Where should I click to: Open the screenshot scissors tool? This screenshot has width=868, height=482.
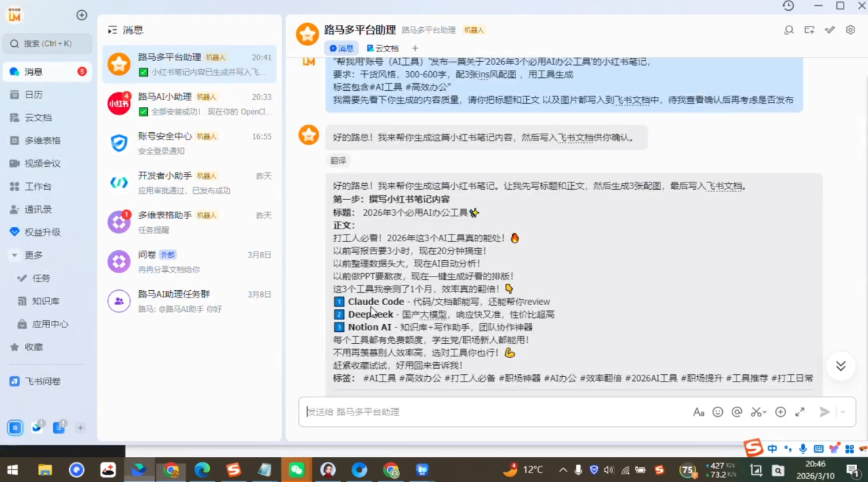757,411
